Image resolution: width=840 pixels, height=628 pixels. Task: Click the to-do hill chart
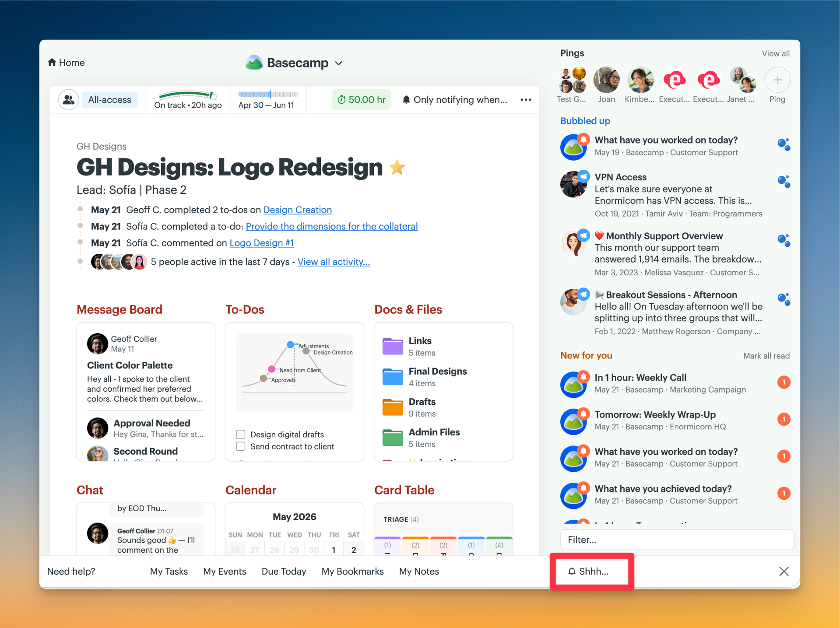coord(295,372)
